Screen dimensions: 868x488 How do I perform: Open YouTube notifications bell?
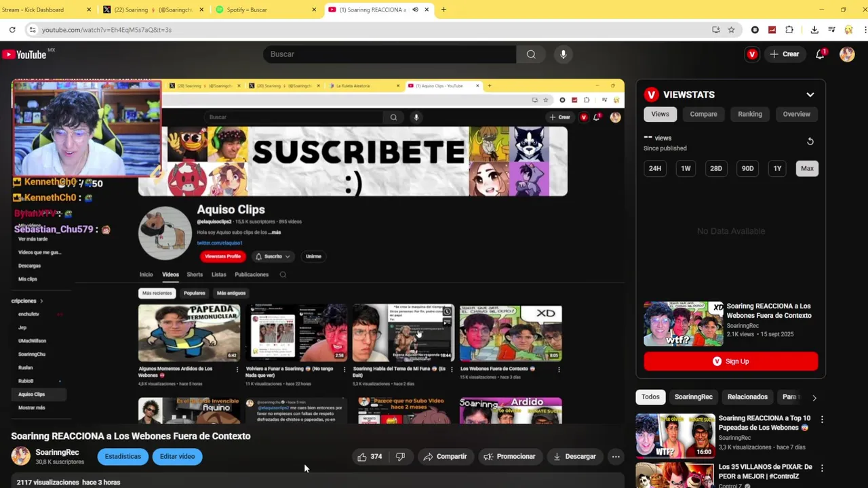[x=820, y=54]
